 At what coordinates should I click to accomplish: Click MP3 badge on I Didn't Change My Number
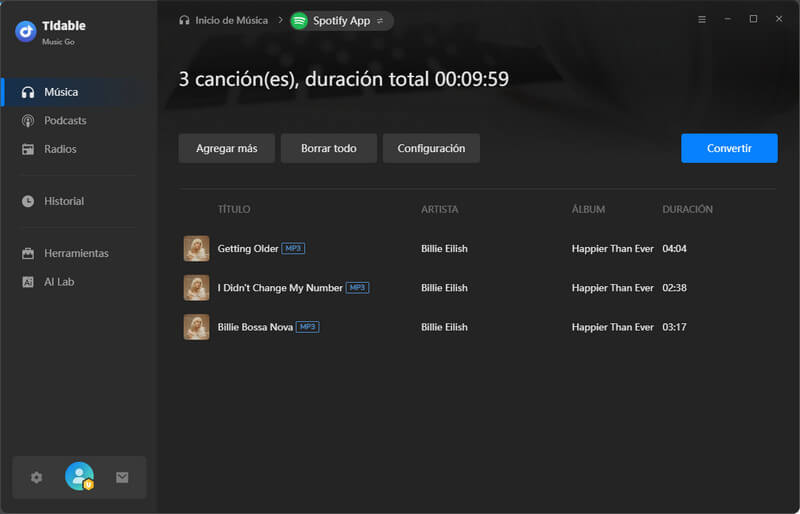357,288
